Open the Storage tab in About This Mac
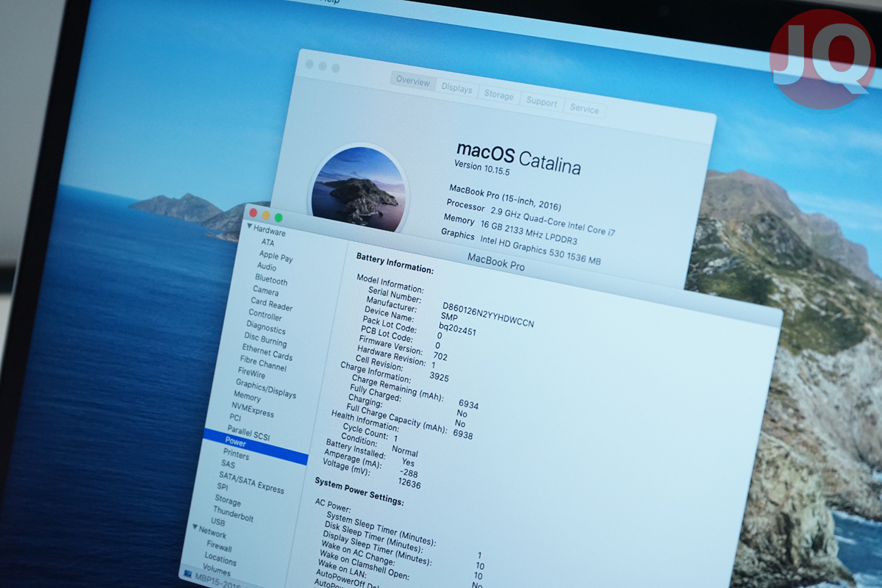882x588 pixels. coord(498,95)
